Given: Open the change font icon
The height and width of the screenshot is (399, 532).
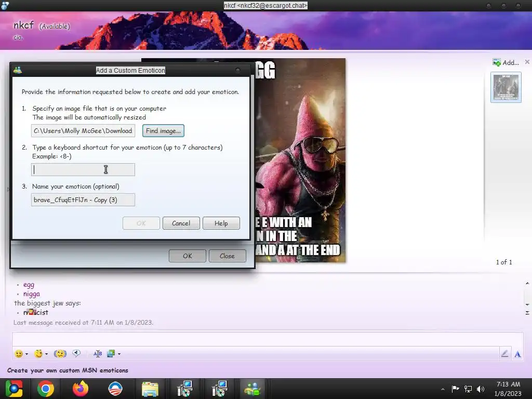Looking at the screenshot, I should click(x=98, y=354).
